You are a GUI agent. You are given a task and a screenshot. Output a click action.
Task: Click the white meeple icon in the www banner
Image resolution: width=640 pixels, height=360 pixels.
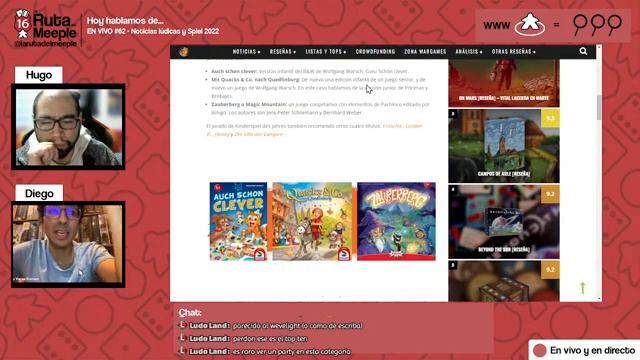pyautogui.click(x=530, y=24)
